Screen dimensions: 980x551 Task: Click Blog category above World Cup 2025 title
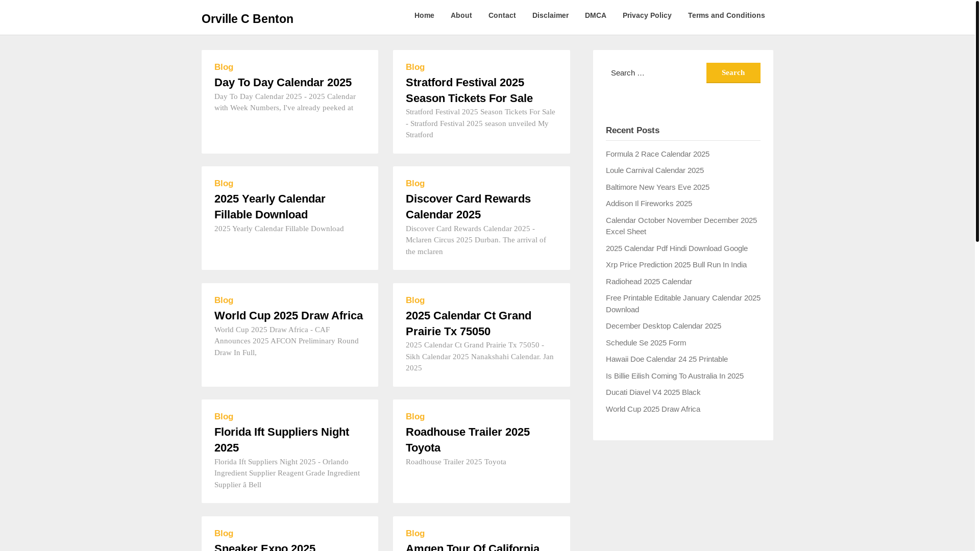coord(224,300)
